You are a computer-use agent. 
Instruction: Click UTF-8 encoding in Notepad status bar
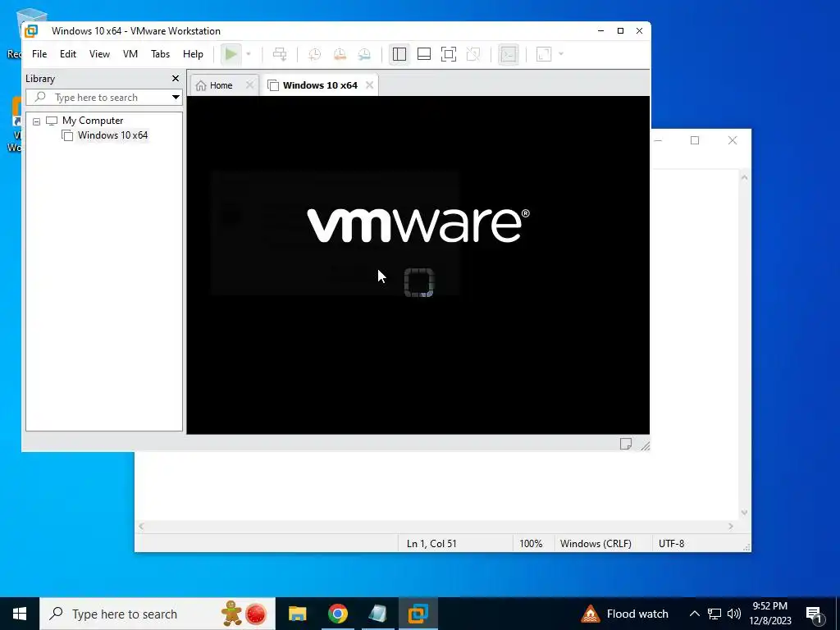[x=671, y=543]
